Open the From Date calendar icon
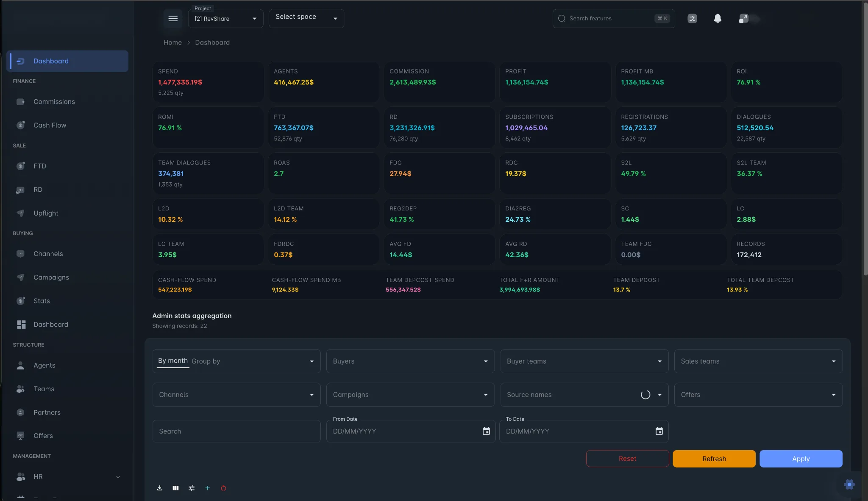 tap(486, 431)
